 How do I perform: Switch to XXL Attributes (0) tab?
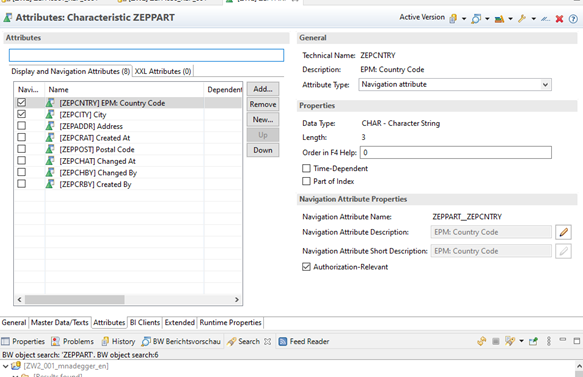click(163, 71)
